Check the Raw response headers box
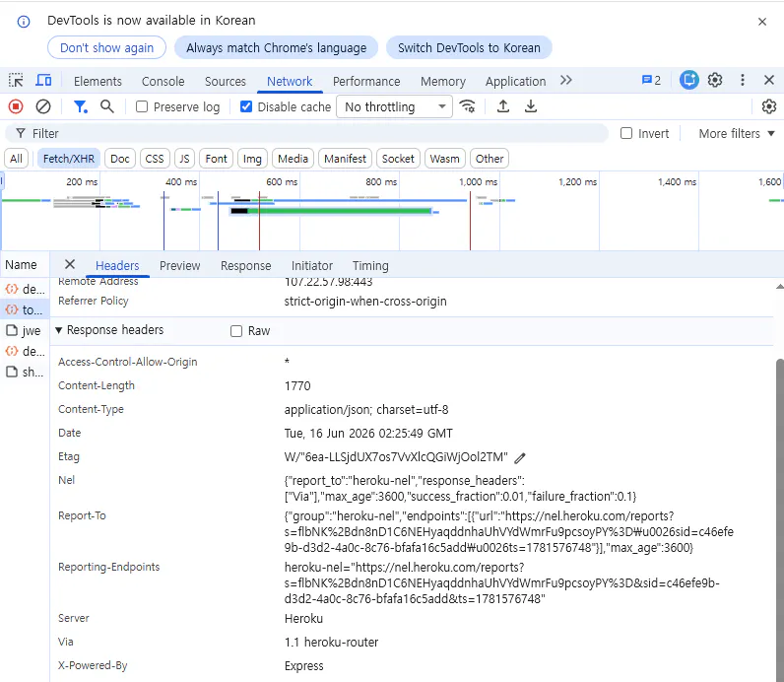The image size is (784, 682). coord(236,331)
